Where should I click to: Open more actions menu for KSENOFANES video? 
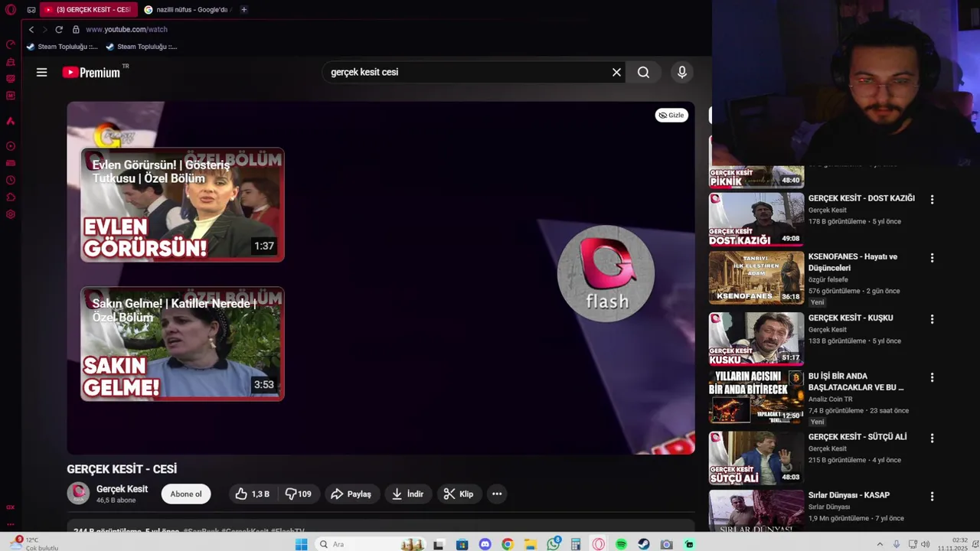932,258
